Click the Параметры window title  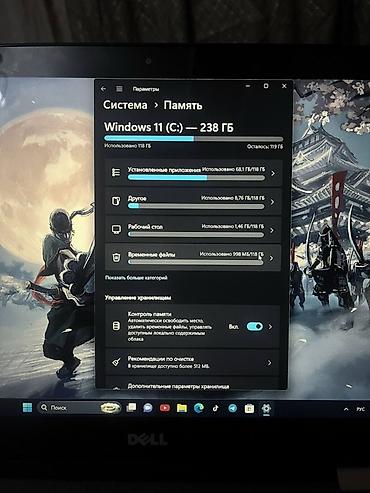click(x=146, y=89)
